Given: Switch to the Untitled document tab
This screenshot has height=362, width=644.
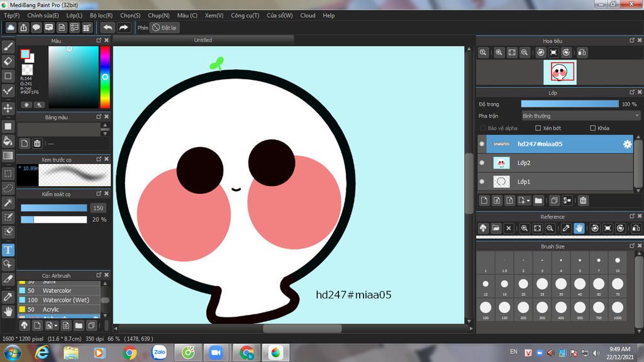Looking at the screenshot, I should click(x=203, y=40).
